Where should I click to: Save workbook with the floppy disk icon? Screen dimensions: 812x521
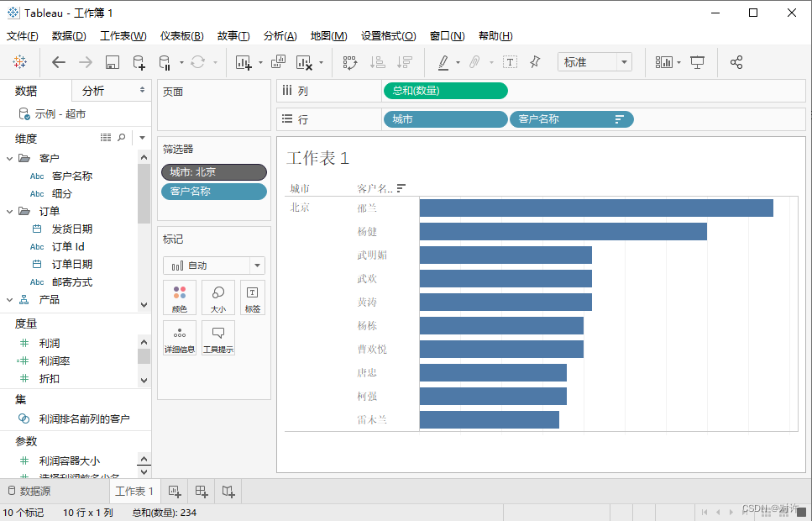(113, 63)
